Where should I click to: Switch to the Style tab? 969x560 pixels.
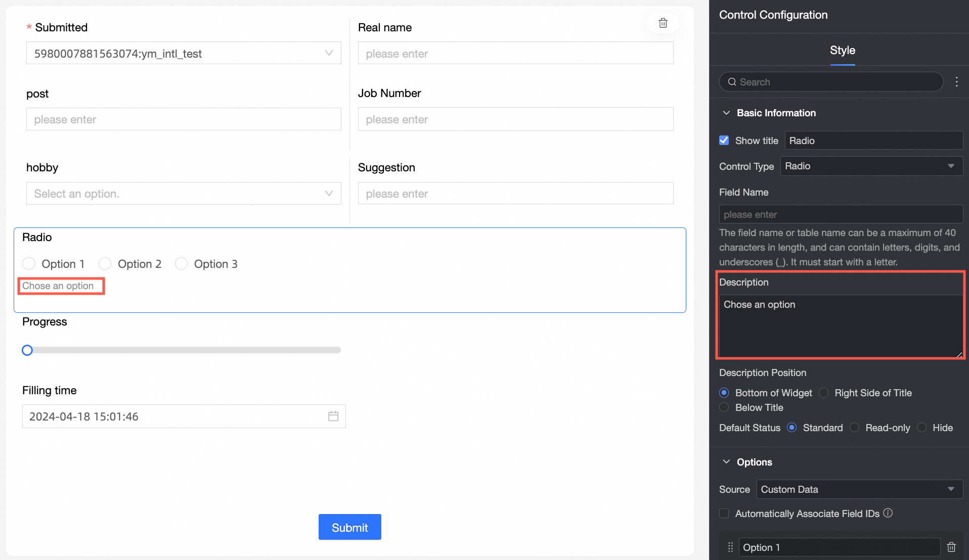(x=842, y=50)
